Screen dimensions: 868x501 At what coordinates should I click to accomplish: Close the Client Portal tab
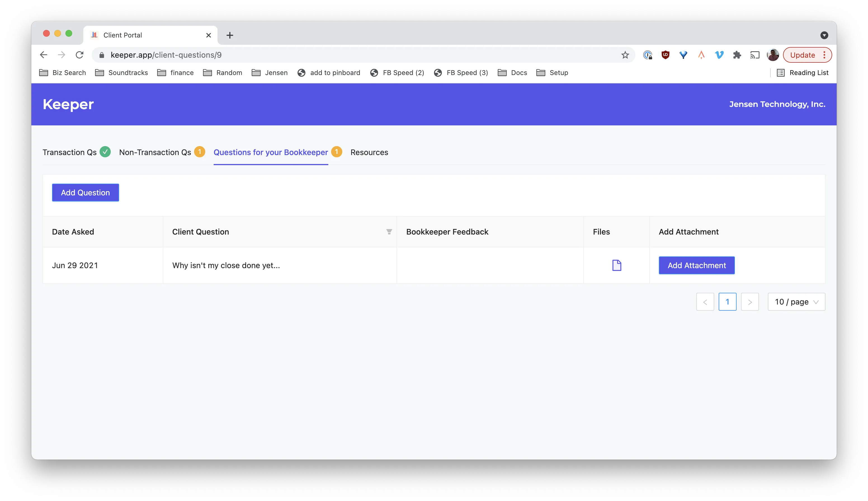click(208, 35)
